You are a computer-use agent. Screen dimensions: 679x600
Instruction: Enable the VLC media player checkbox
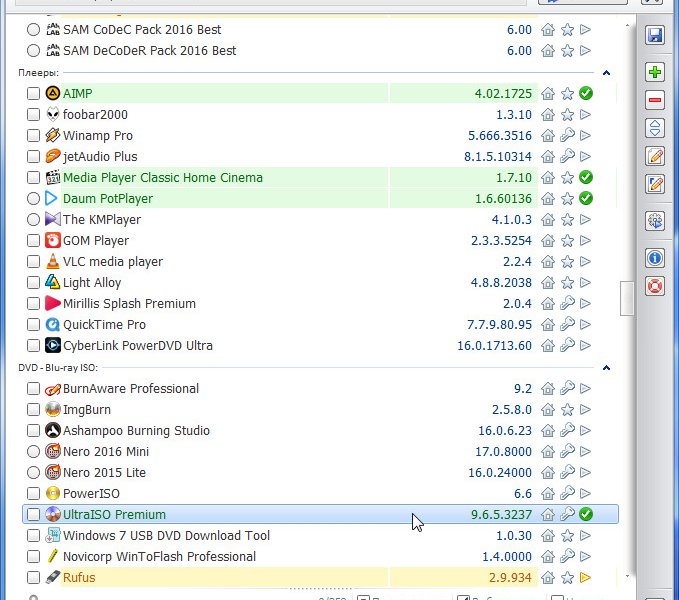33,261
